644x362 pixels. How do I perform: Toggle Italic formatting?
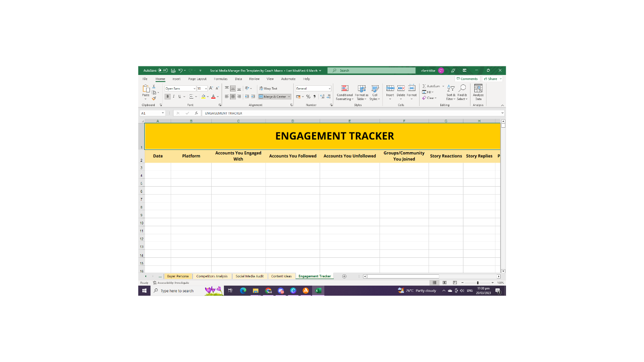point(173,97)
